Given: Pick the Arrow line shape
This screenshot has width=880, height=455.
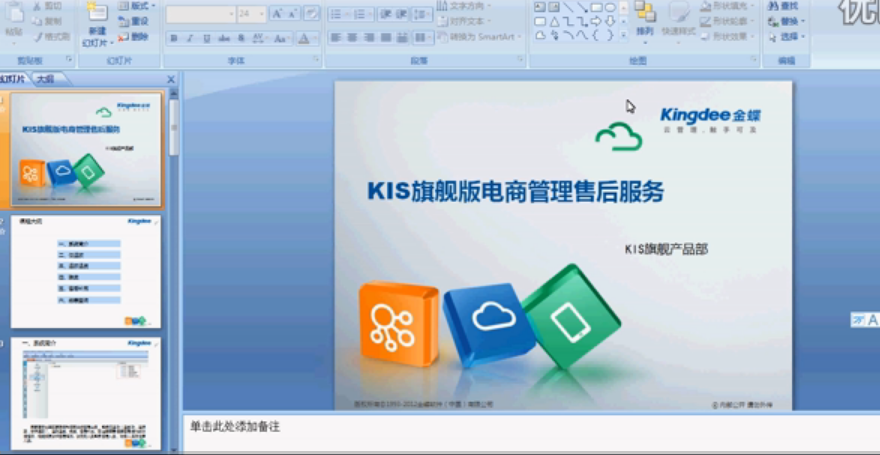Looking at the screenshot, I should (x=582, y=7).
